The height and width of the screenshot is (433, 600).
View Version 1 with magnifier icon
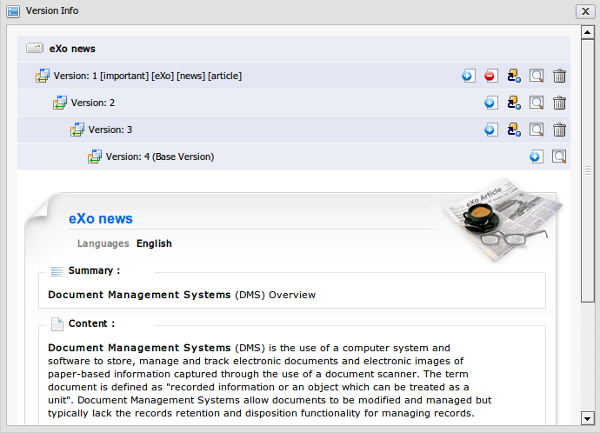pos(537,75)
